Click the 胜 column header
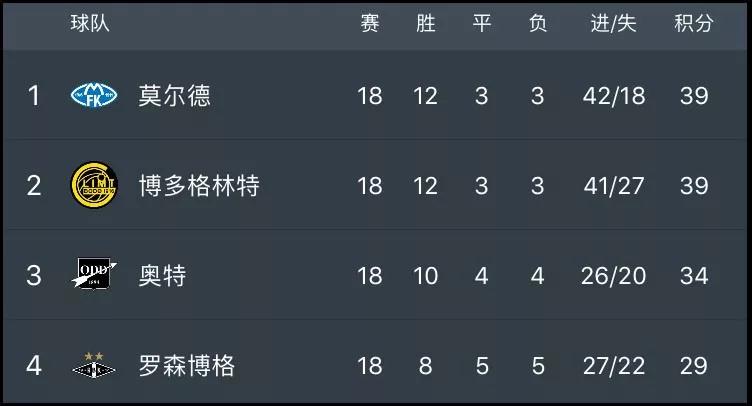The image size is (752, 406). click(x=425, y=23)
